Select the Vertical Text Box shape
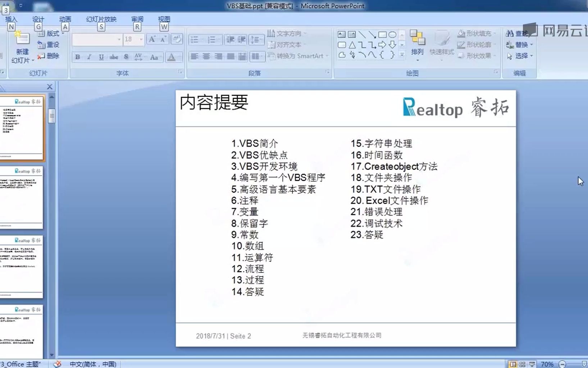The width and height of the screenshot is (588, 368). click(352, 35)
